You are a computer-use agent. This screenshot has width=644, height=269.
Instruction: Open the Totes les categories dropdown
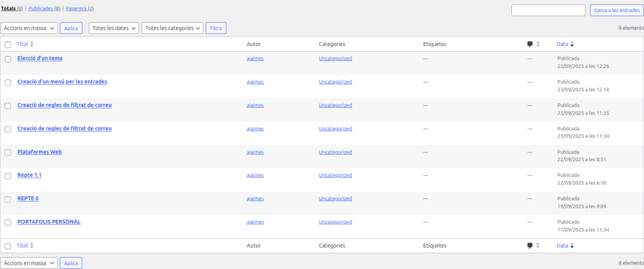pos(172,28)
